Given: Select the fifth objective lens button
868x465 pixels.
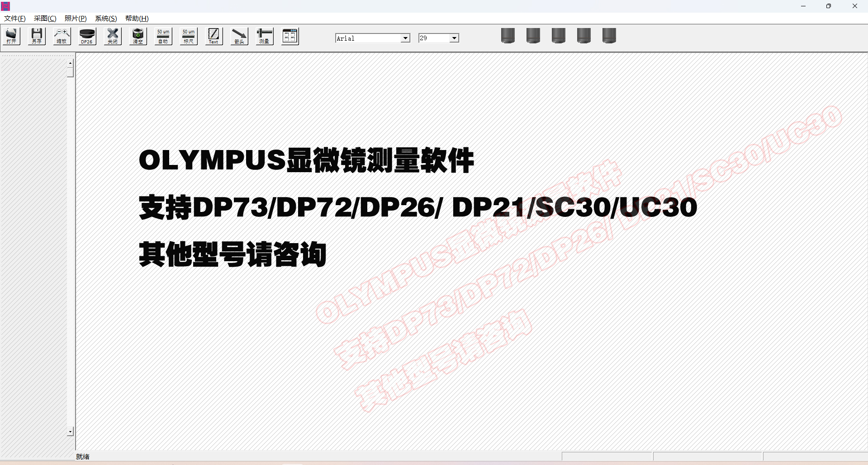Looking at the screenshot, I should tap(609, 36).
